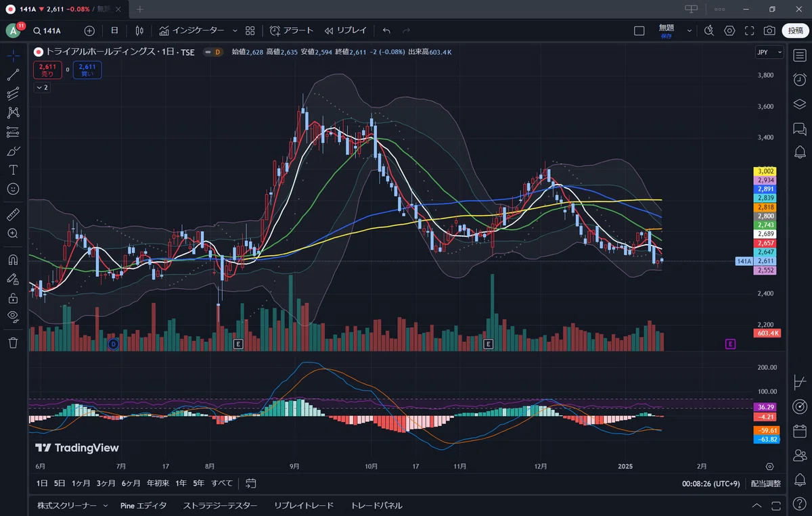This screenshot has width=812, height=516.
Task: Select the 6ヶ月 time range
Action: click(131, 484)
